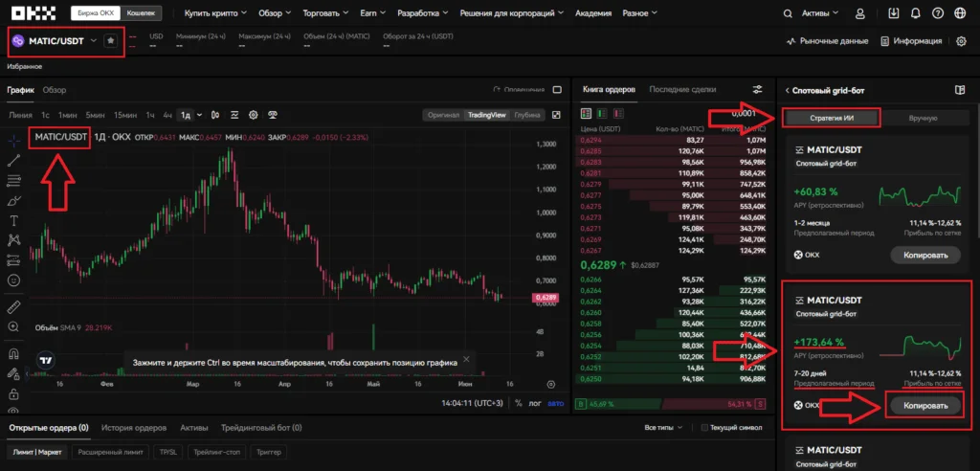Toggle the лог scale option
980x471 pixels.
(534, 403)
